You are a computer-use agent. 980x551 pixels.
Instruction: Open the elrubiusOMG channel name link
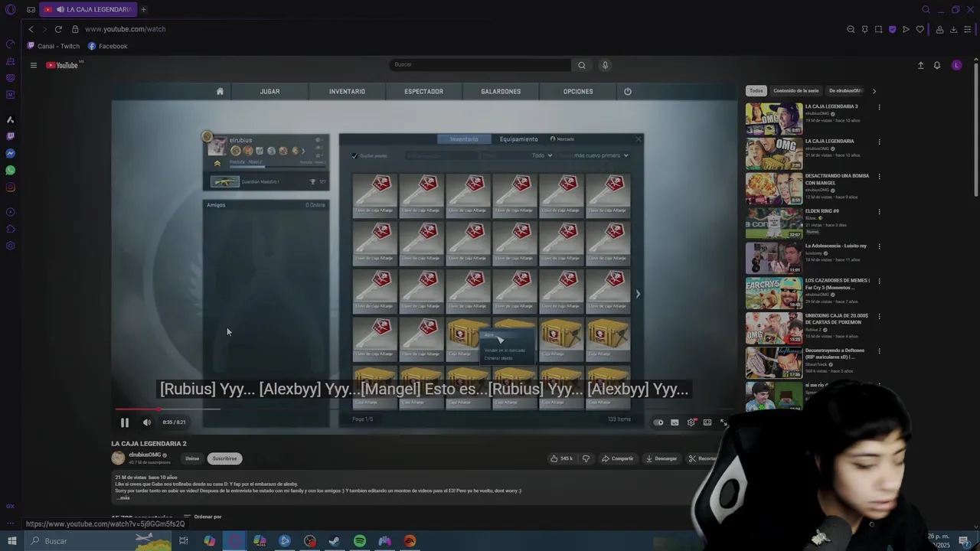click(145, 455)
